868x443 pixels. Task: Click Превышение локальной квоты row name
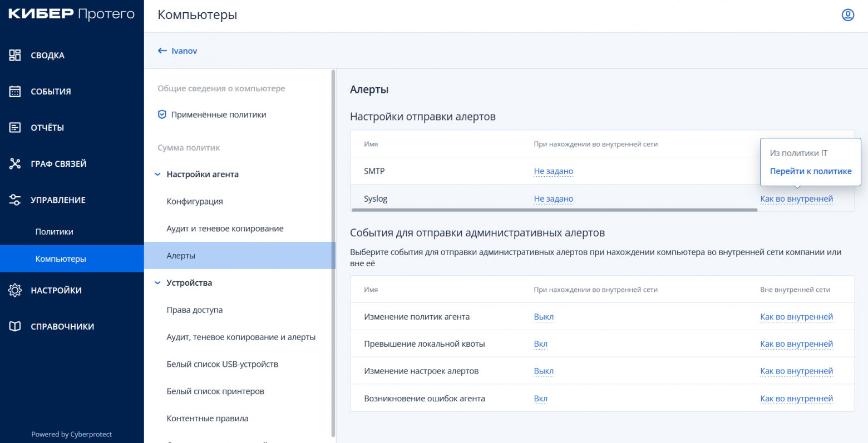coord(425,344)
